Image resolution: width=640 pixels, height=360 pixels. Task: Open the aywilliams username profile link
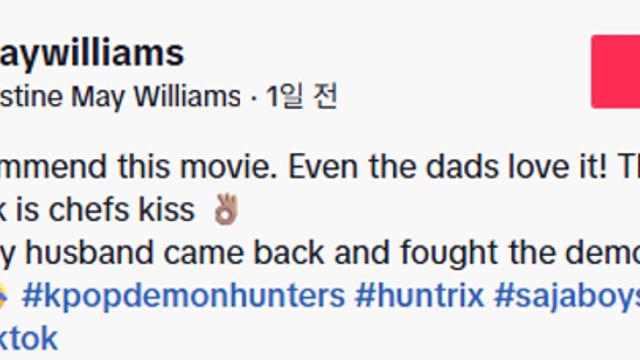[92, 54]
